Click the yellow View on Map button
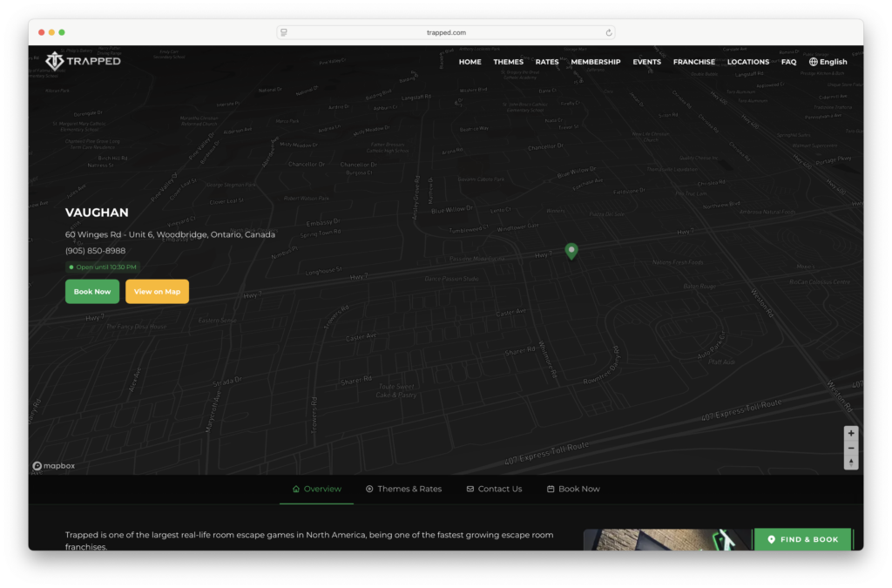The width and height of the screenshot is (892, 588). [157, 292]
